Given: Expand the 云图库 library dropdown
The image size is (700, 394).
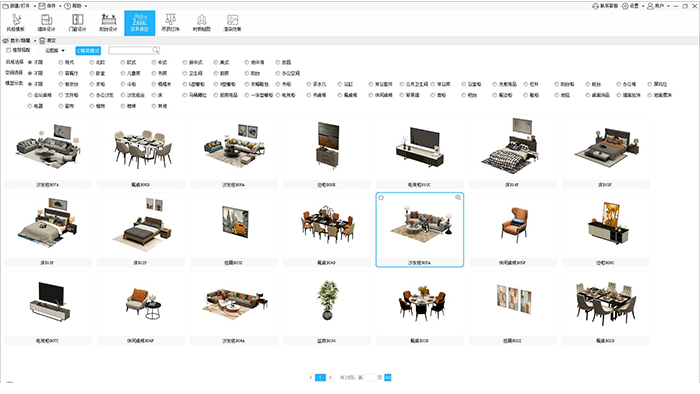Looking at the screenshot, I should [54, 50].
